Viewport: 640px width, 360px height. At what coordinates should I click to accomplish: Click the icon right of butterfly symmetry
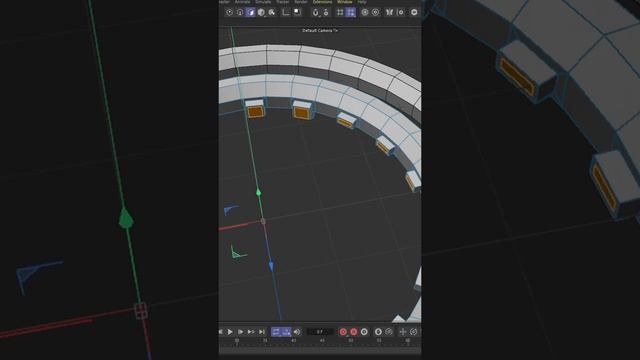pos(401,12)
